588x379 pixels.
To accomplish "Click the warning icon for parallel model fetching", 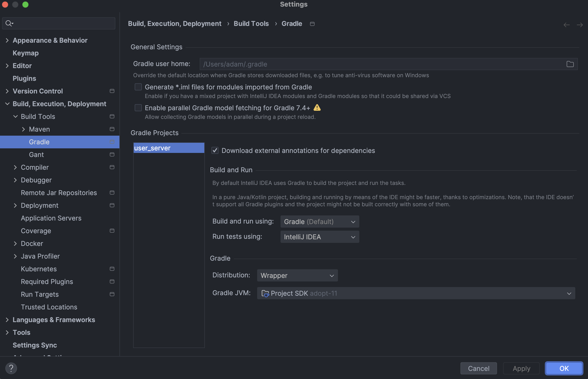I will pyautogui.click(x=317, y=108).
